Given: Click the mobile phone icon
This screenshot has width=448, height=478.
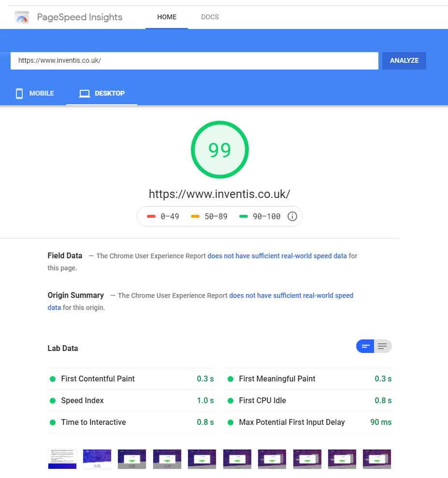Looking at the screenshot, I should pyautogui.click(x=19, y=94).
